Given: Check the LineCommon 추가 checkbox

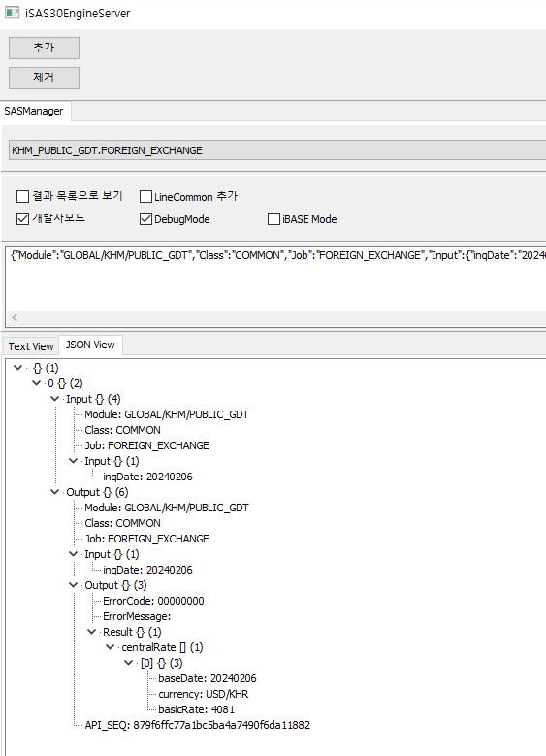Looking at the screenshot, I should (145, 197).
